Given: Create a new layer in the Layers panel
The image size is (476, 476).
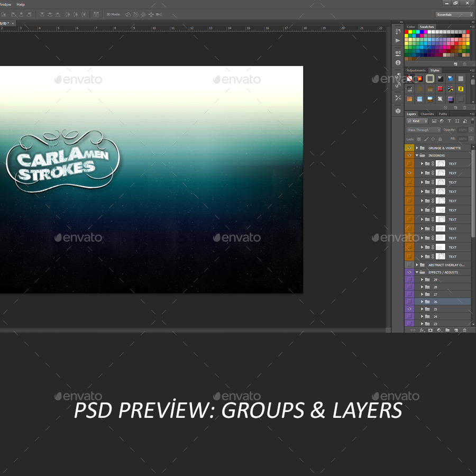Looking at the screenshot, I should pyautogui.click(x=456, y=329).
